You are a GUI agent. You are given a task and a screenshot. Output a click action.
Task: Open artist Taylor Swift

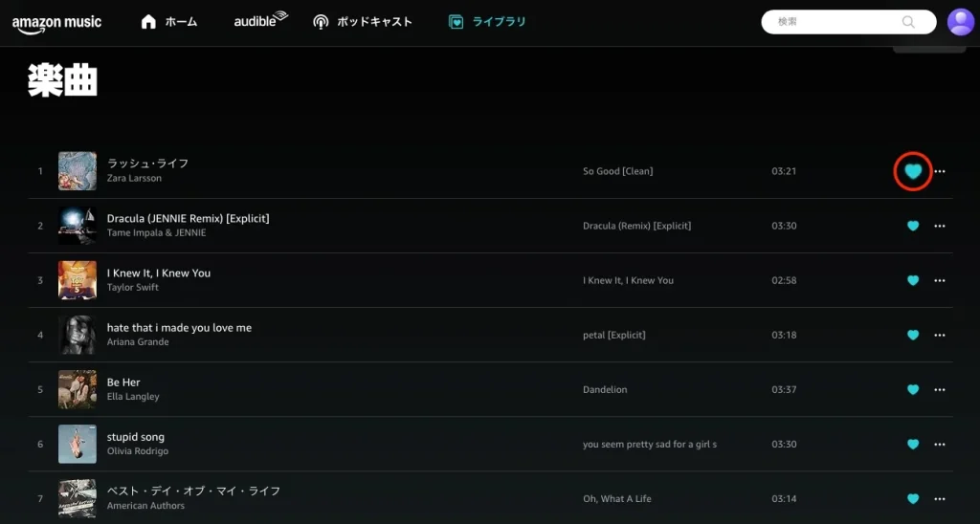click(132, 287)
